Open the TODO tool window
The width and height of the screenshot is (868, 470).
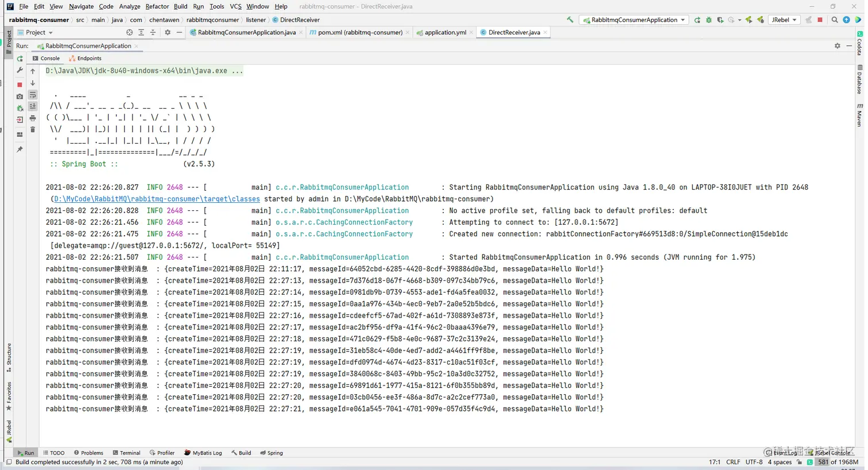[x=53, y=453]
